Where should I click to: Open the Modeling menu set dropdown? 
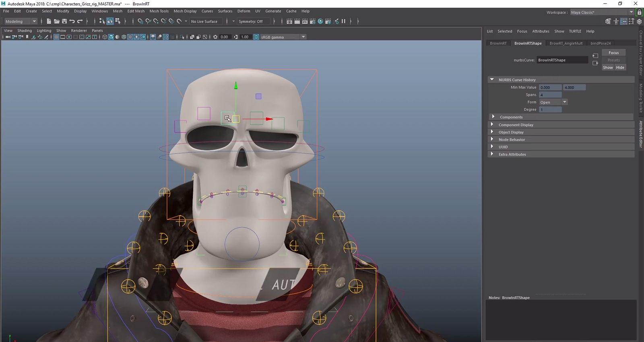21,21
